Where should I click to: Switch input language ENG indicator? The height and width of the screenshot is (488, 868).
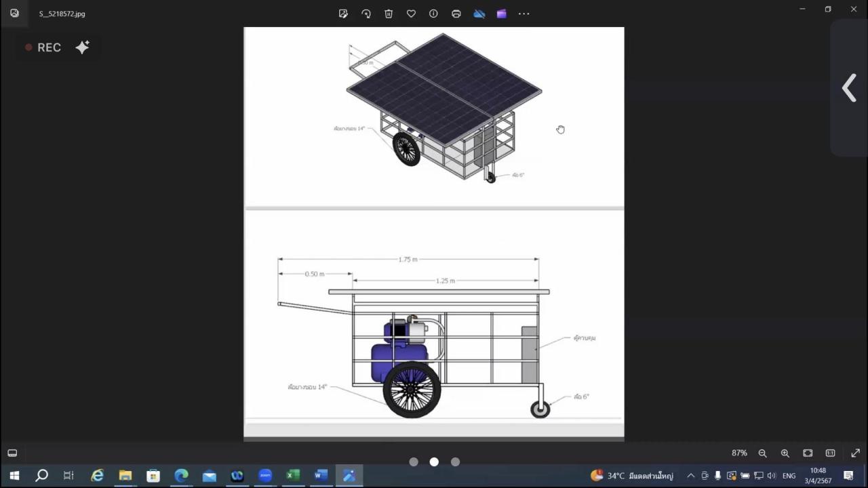coord(789,476)
